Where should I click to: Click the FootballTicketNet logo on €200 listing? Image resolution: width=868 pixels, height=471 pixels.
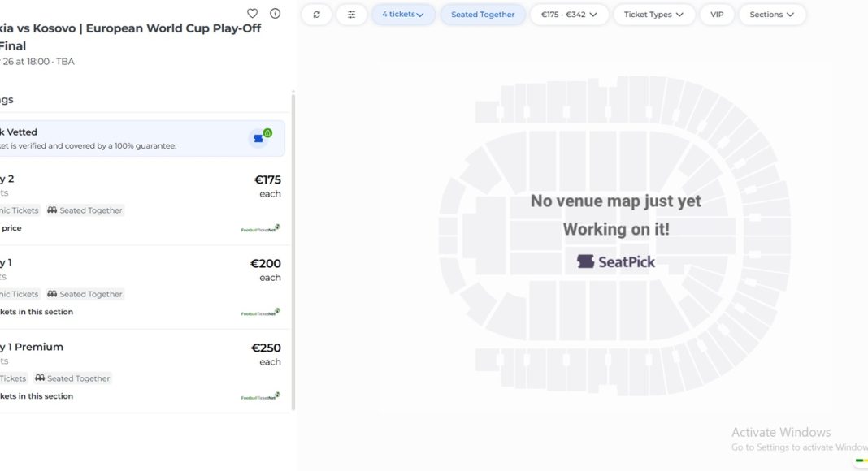[x=260, y=313]
